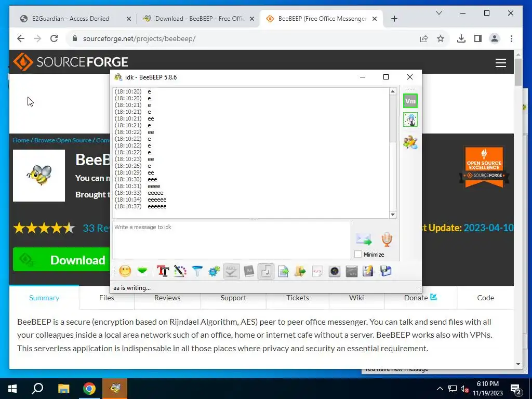Screen dimensions: 532x399
Task: Open chat settings gears icon
Action: (x=215, y=271)
